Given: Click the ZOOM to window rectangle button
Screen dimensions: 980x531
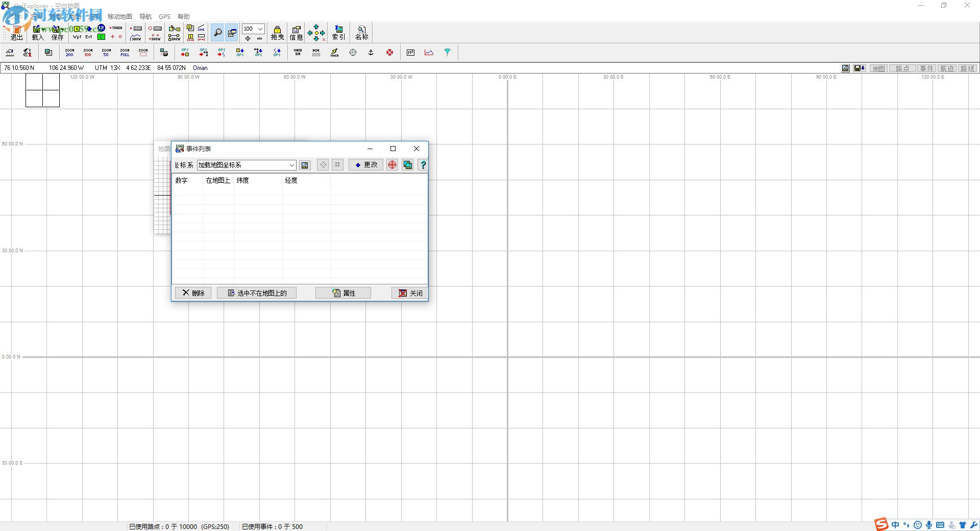Looking at the screenshot, I should 143,52.
